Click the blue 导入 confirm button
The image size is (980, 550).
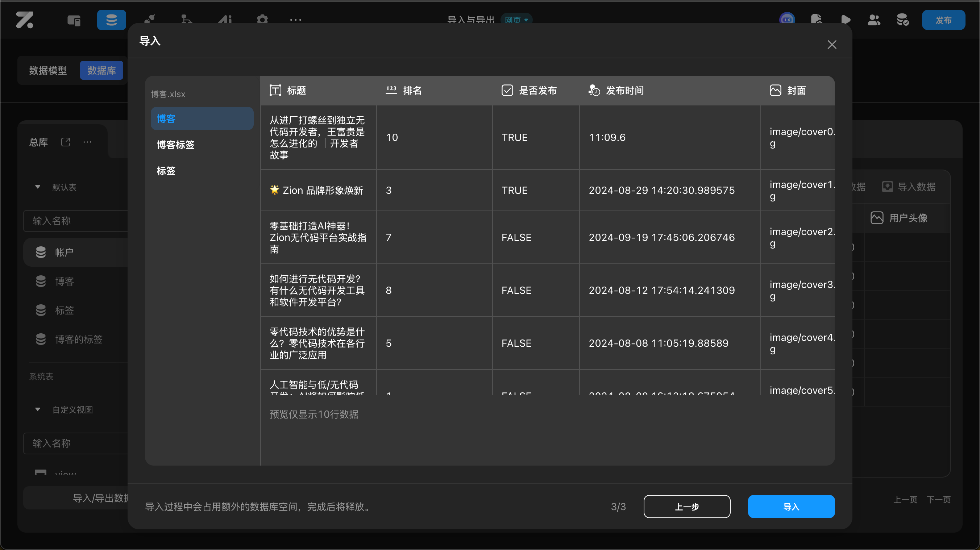click(x=791, y=507)
